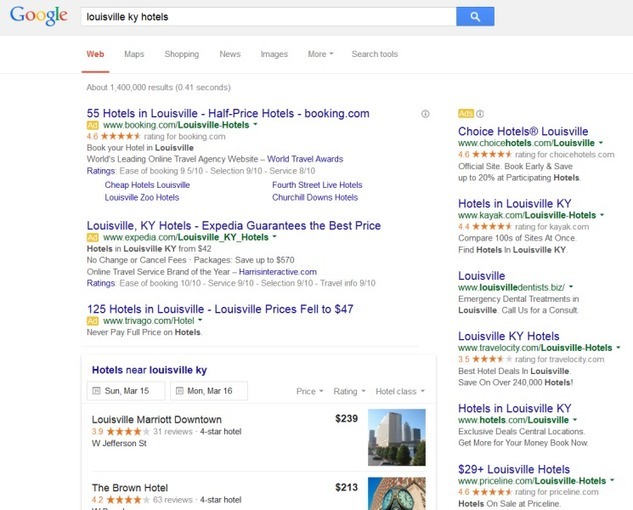Switch to the News tab
Image resolution: width=633 pixels, height=510 pixels.
(230, 54)
